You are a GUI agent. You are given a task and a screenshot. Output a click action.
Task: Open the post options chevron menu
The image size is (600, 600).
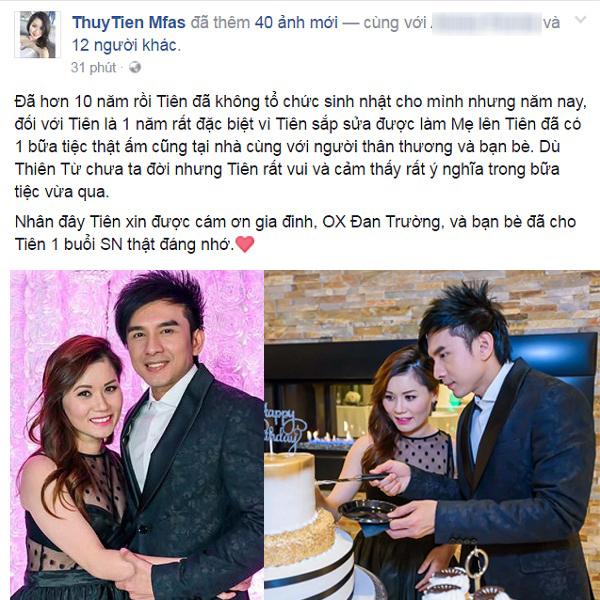(580, 20)
